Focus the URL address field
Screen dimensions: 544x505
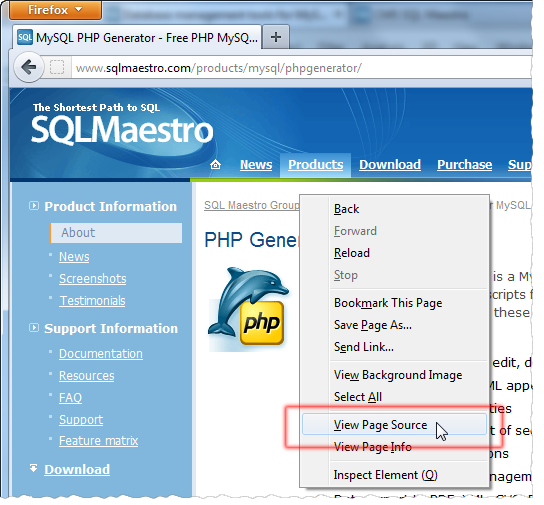click(301, 68)
